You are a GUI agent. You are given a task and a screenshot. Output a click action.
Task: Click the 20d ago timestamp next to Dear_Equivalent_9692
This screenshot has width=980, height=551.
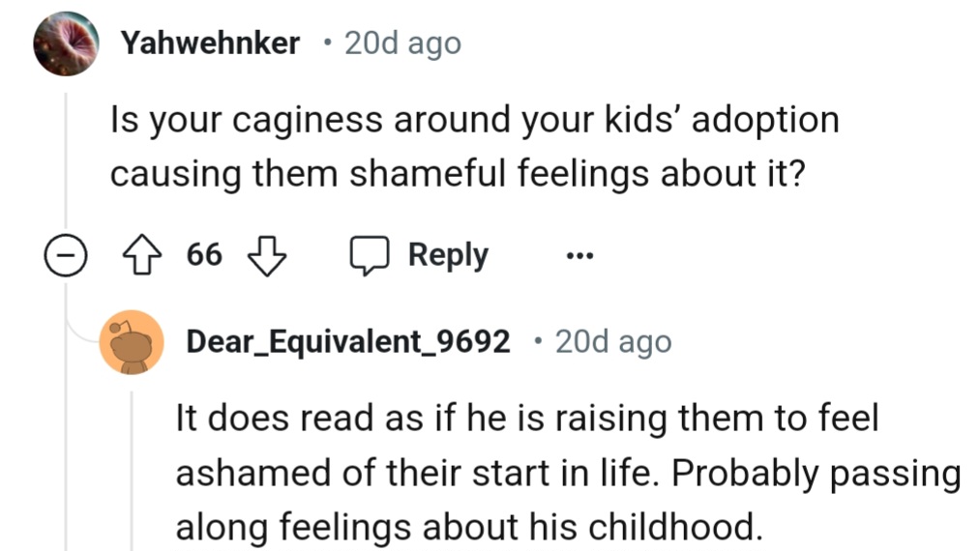coord(612,342)
